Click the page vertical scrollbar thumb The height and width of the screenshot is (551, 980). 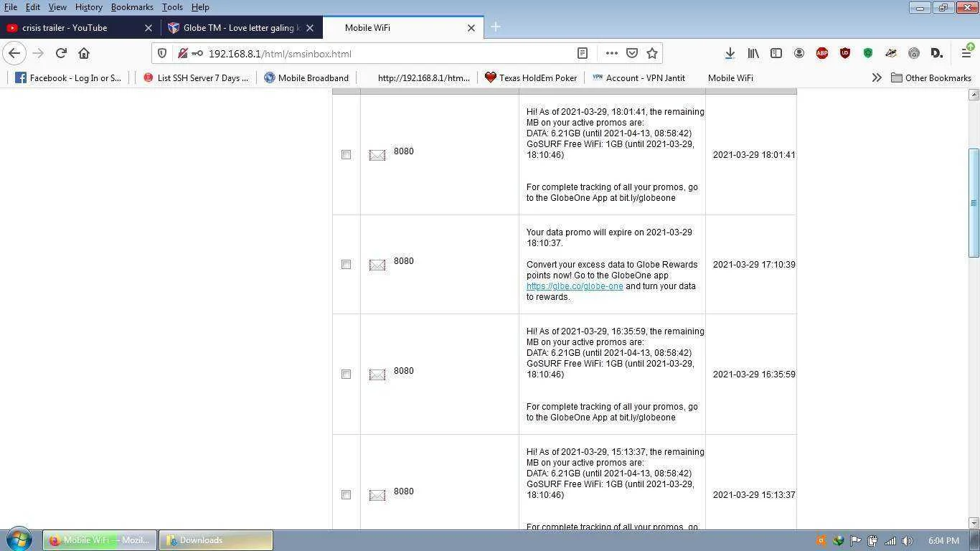pyautogui.click(x=974, y=202)
